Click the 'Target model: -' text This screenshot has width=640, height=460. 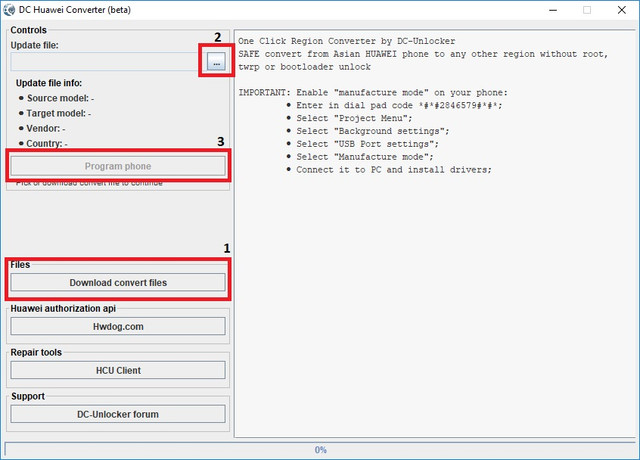coord(59,113)
